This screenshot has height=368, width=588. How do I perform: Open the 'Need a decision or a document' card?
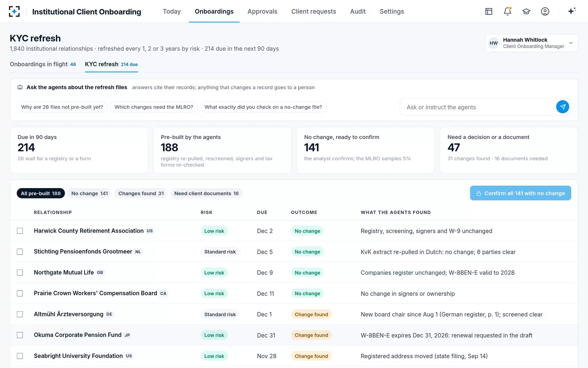click(509, 150)
